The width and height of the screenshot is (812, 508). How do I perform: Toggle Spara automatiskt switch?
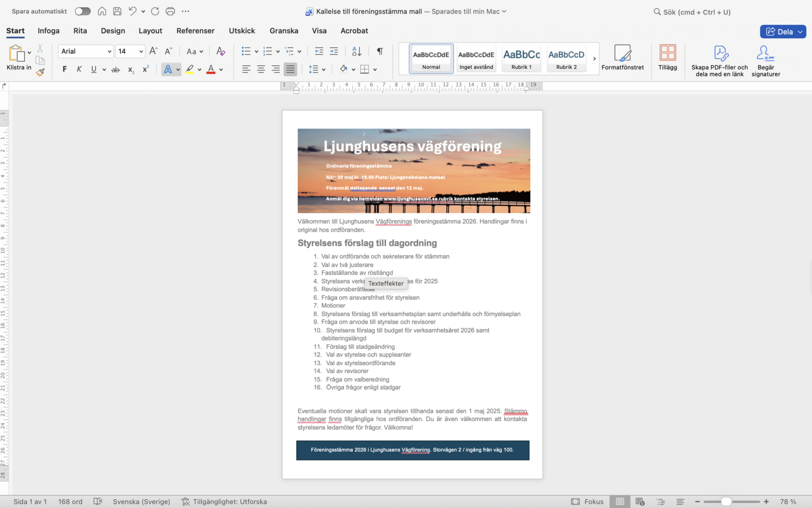[x=82, y=11]
